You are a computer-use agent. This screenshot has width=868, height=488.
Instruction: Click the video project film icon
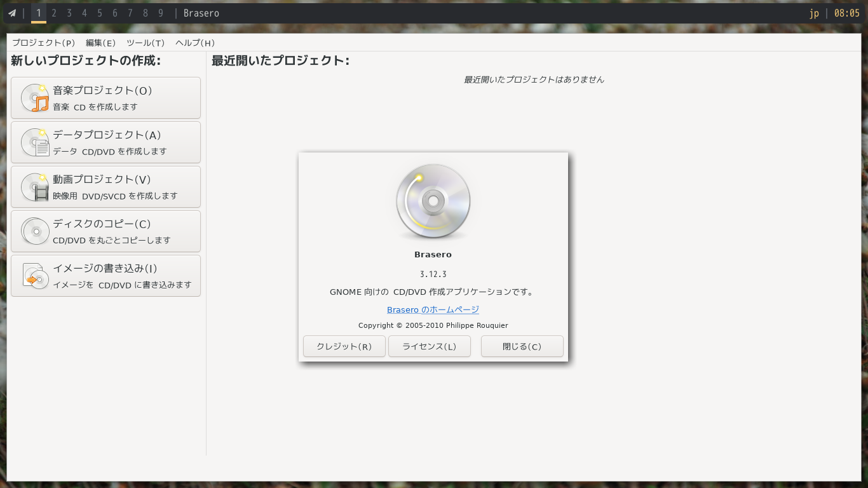click(35, 187)
